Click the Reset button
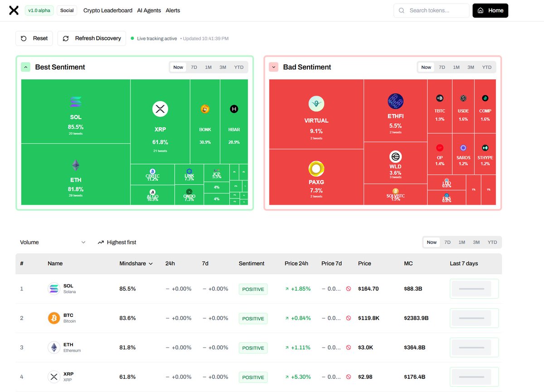The height and width of the screenshot is (392, 544). click(x=34, y=39)
